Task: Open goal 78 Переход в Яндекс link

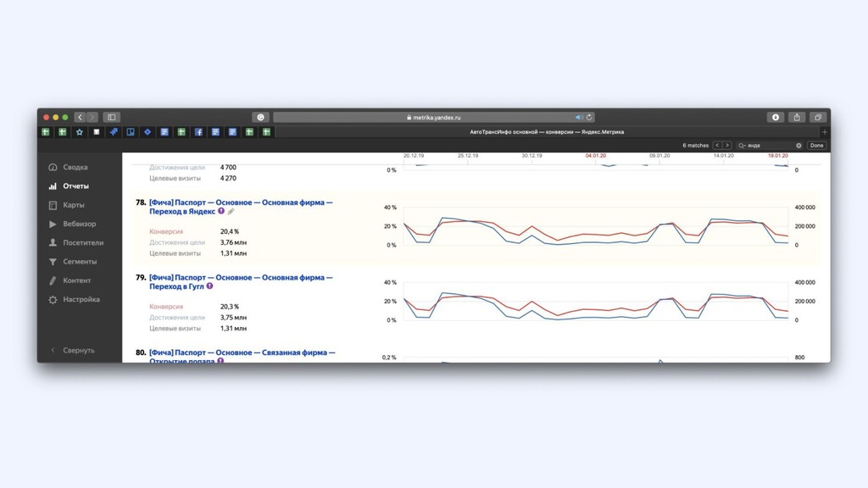Action: click(x=241, y=207)
